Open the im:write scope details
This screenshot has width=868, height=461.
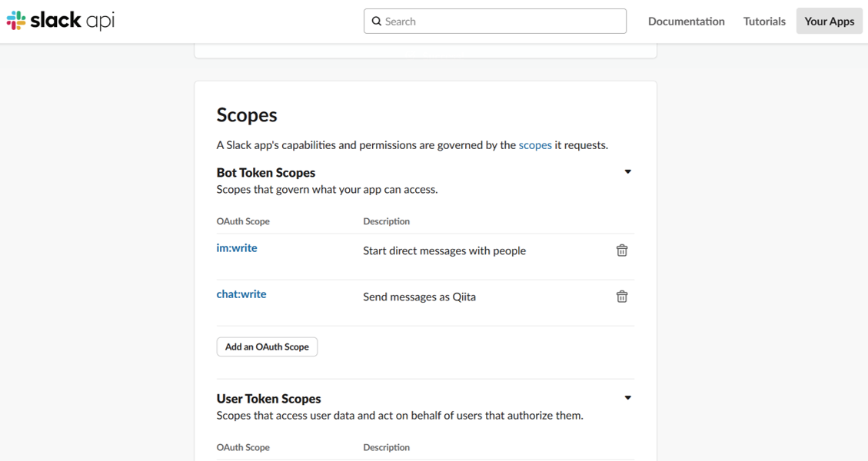click(x=236, y=247)
